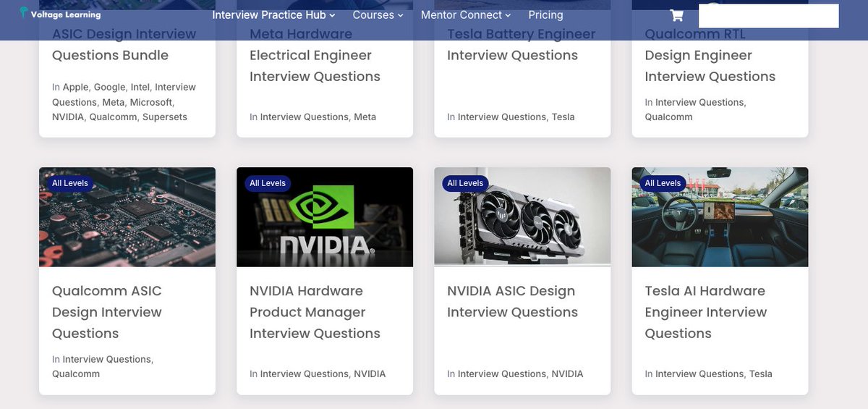
Task: Select Meta category in ASIC bundle card
Action: click(x=113, y=102)
